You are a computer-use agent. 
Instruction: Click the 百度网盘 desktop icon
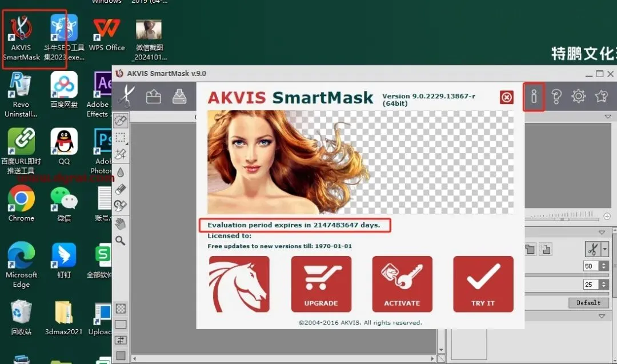click(64, 90)
